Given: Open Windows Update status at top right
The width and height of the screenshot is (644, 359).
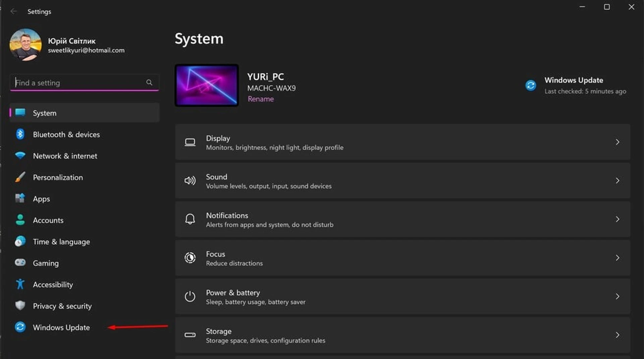Looking at the screenshot, I should click(576, 85).
